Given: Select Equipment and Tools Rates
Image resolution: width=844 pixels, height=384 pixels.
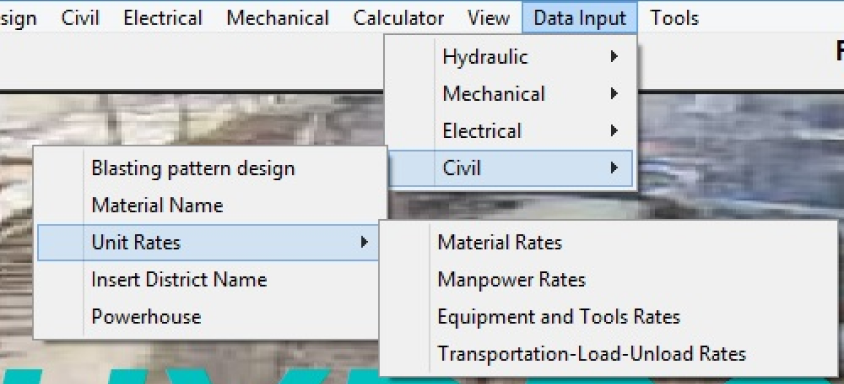Looking at the screenshot, I should [x=608, y=317].
